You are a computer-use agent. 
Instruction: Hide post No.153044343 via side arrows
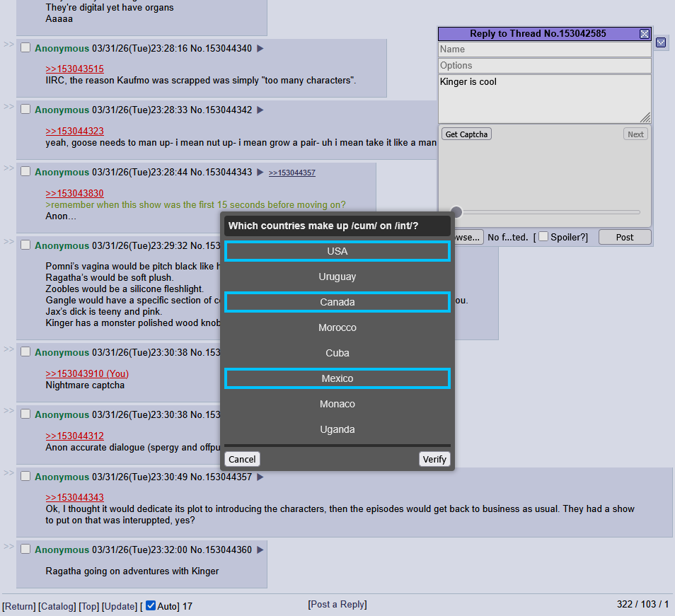pyautogui.click(x=8, y=168)
